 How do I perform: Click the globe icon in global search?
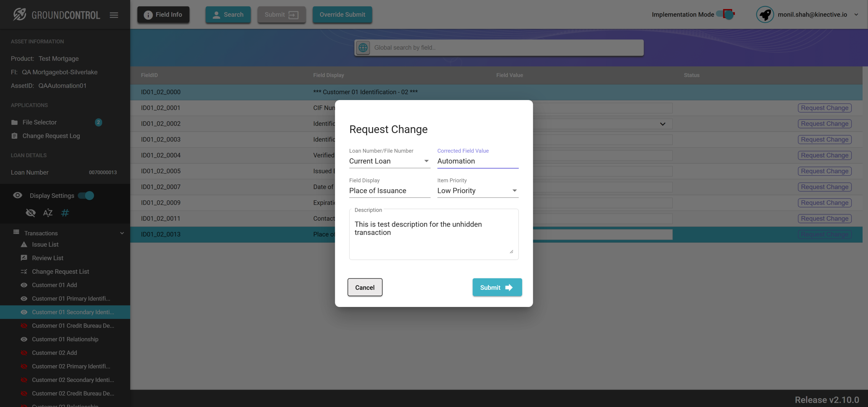pyautogui.click(x=363, y=47)
